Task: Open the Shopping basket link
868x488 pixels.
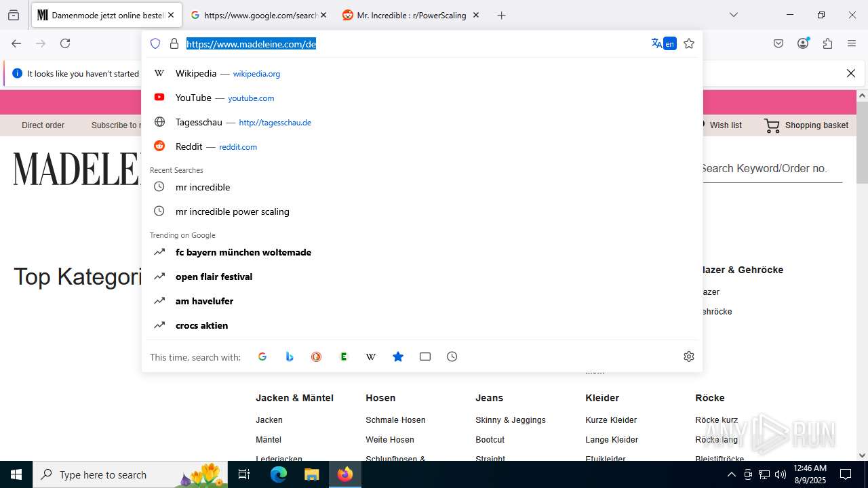Action: point(816,125)
